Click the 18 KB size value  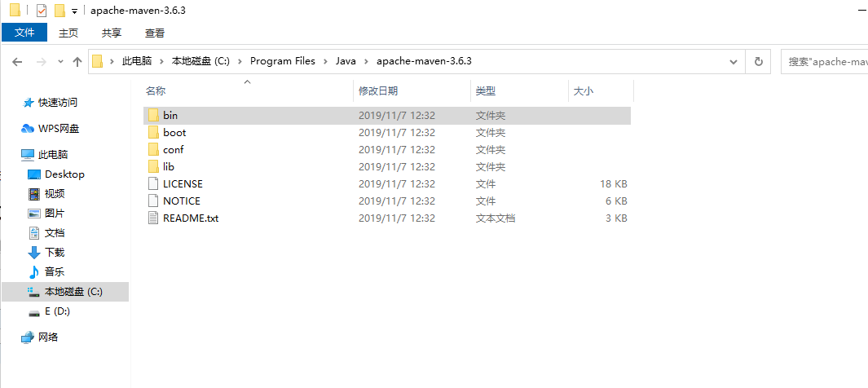614,183
